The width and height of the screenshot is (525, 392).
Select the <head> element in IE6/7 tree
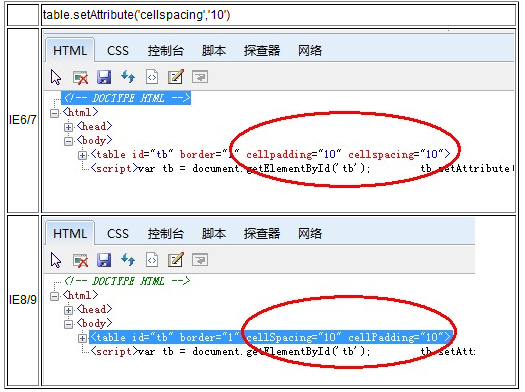click(x=94, y=126)
